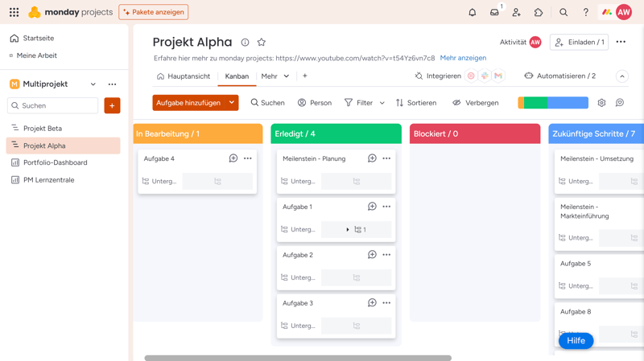Open the notifications bell

(x=473, y=12)
